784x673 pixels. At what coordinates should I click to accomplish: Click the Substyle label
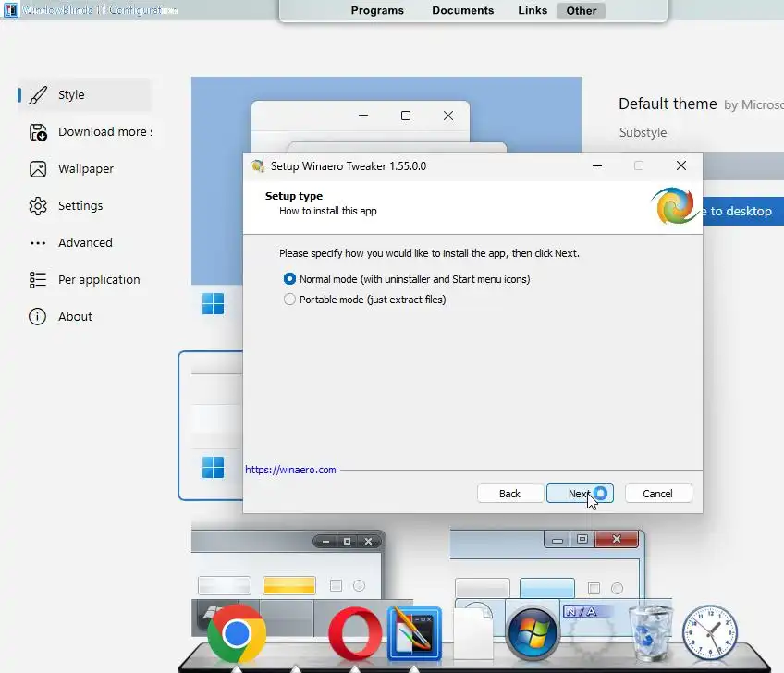pos(643,132)
